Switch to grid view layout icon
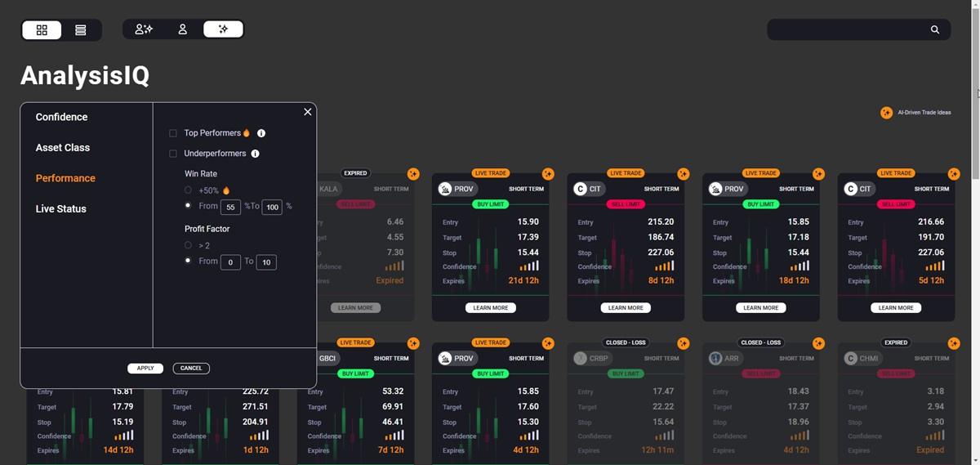Screen dimensions: 980x465 coord(42,30)
